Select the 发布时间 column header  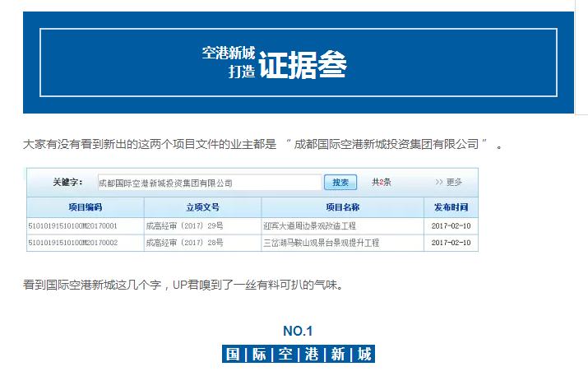[x=451, y=207]
